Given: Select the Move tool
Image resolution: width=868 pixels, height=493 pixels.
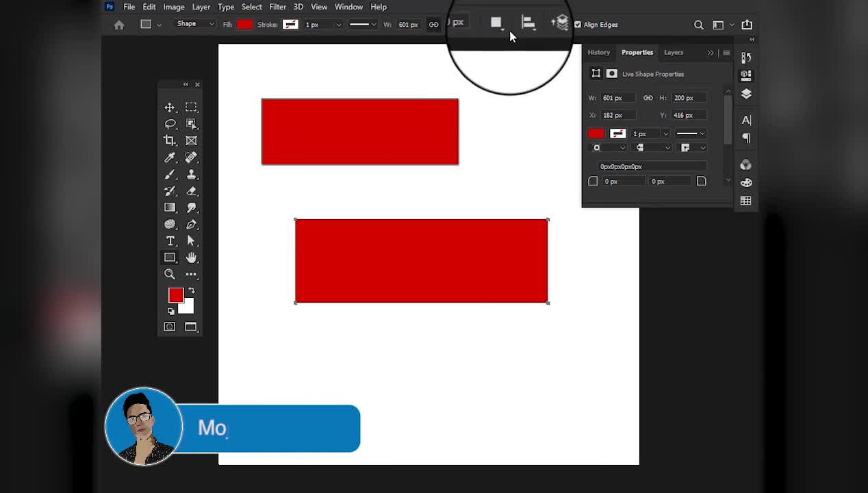Looking at the screenshot, I should click(x=170, y=108).
